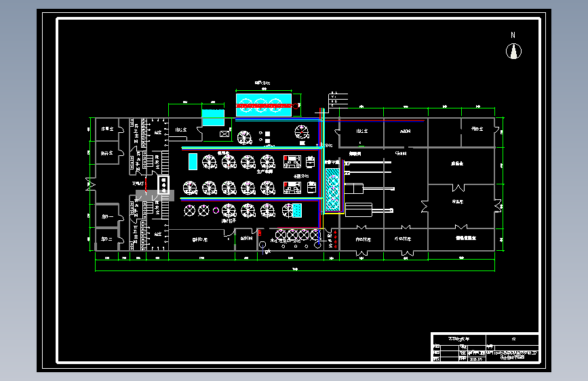This screenshot has height=381, width=588.
Task: Click the column of red symbols near the bottom corridor
Action: click(x=335, y=239)
